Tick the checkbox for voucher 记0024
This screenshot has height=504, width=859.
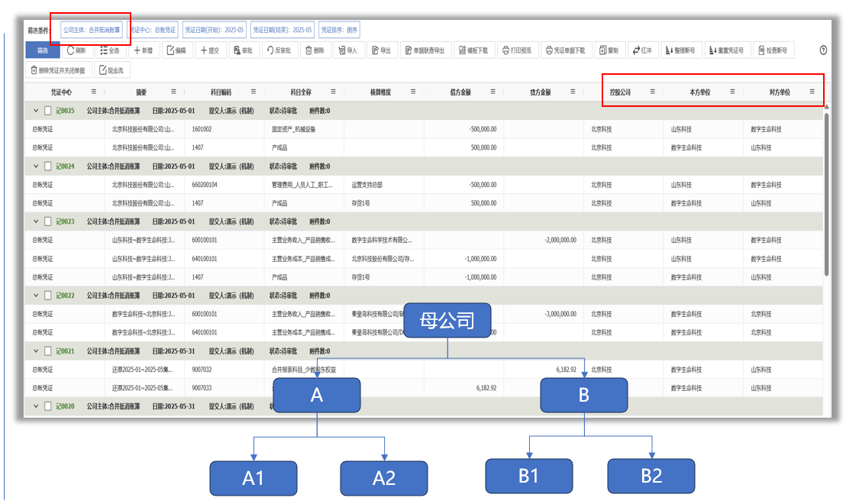coord(47,166)
